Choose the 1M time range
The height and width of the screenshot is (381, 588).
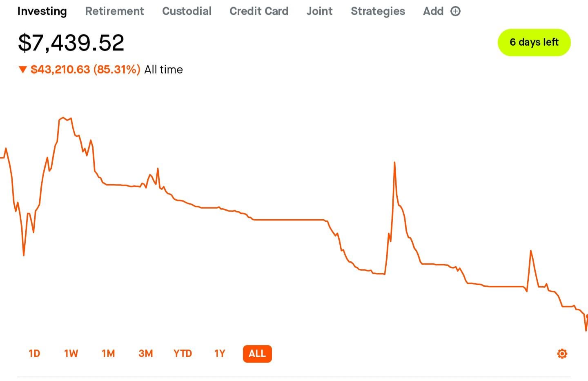[x=108, y=354]
